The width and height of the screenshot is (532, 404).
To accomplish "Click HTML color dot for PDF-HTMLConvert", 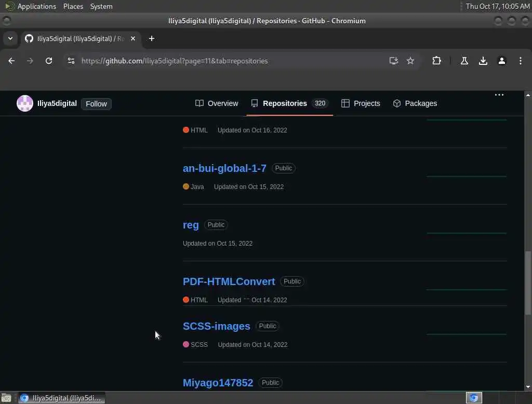I will click(186, 300).
